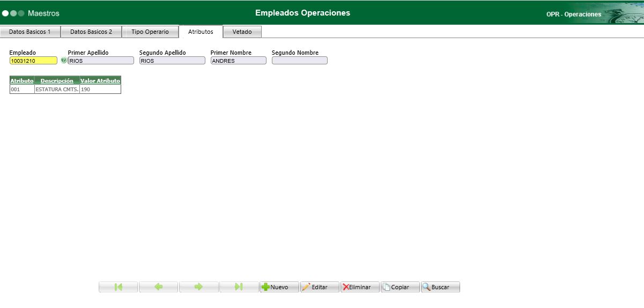This screenshot has width=644, height=308.
Task: Go to the first record
Action: click(x=119, y=287)
